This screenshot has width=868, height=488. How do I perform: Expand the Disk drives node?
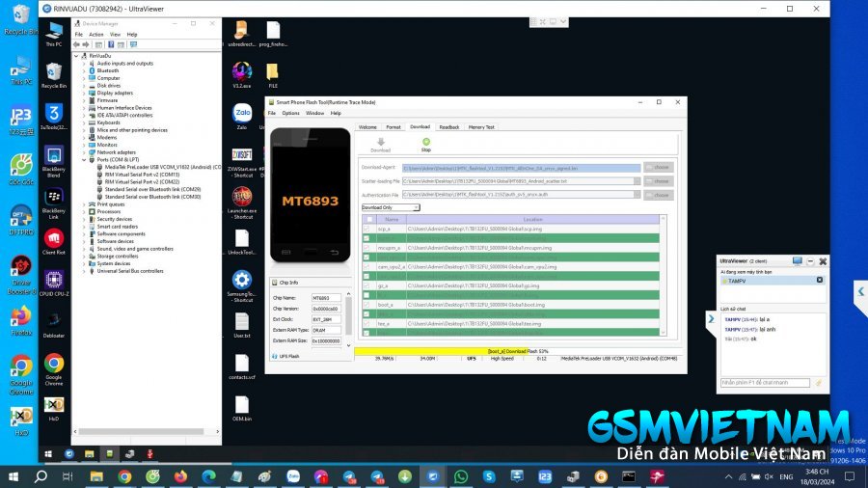tap(85, 86)
